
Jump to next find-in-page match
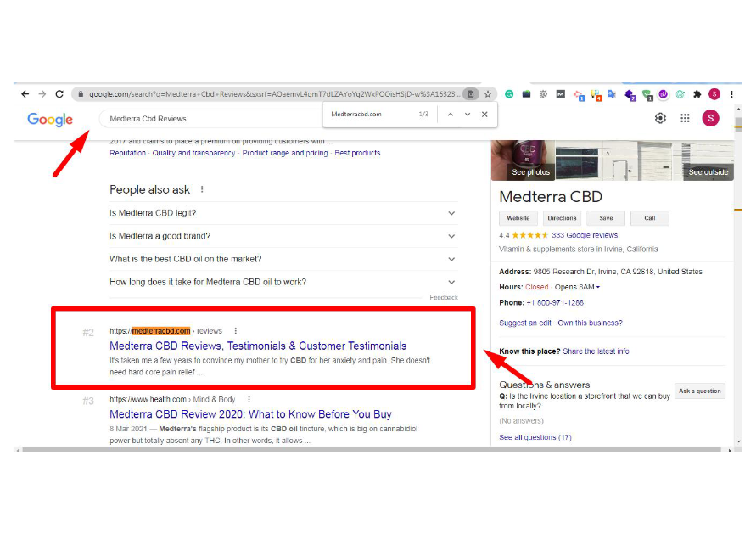[x=468, y=114]
